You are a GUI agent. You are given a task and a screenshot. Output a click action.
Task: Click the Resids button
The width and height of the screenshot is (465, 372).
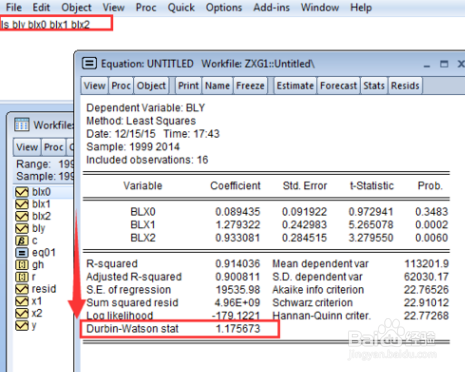point(405,86)
